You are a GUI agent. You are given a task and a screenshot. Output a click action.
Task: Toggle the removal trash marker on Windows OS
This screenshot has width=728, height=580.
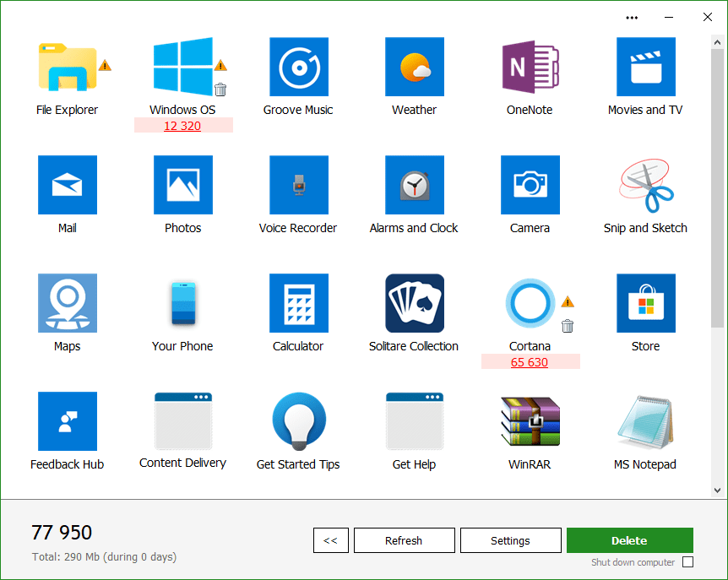[x=220, y=88]
